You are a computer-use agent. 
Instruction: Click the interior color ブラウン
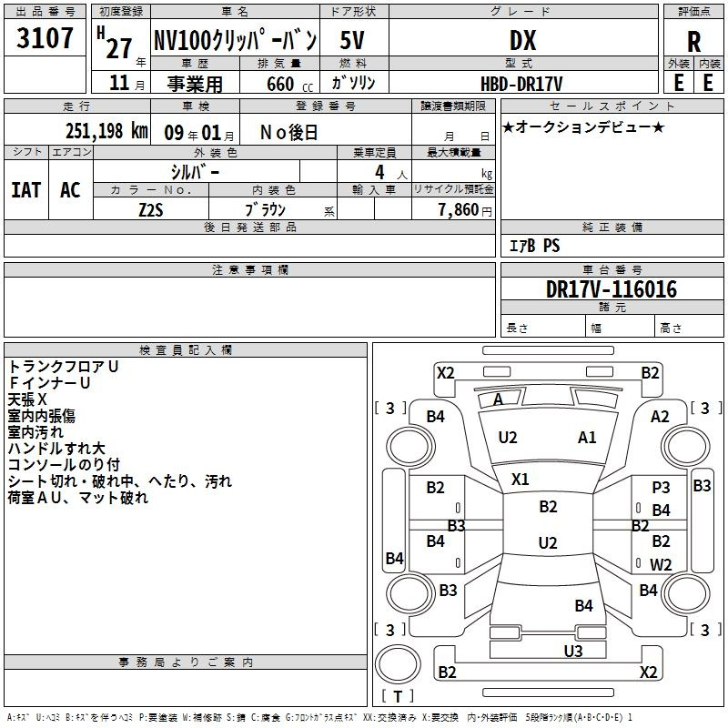(x=266, y=210)
